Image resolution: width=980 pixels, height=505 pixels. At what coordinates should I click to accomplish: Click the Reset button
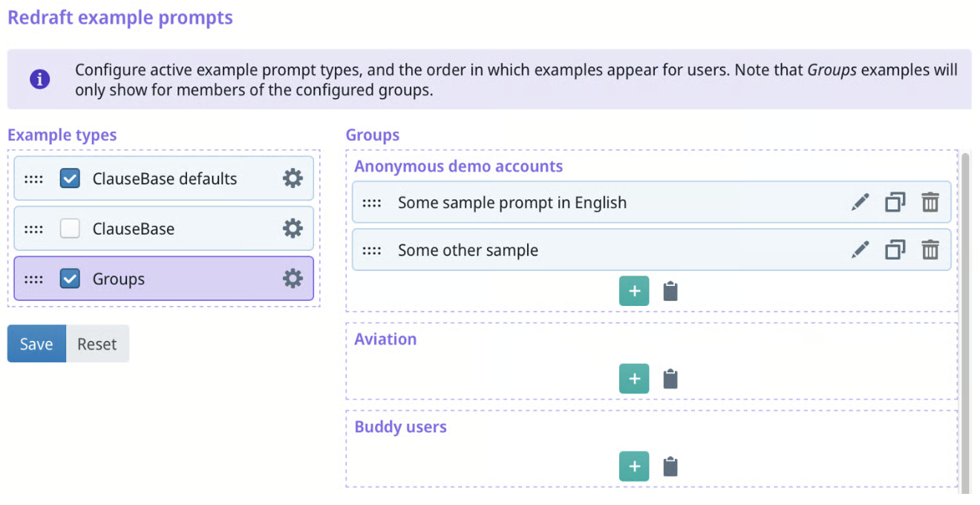coord(97,344)
